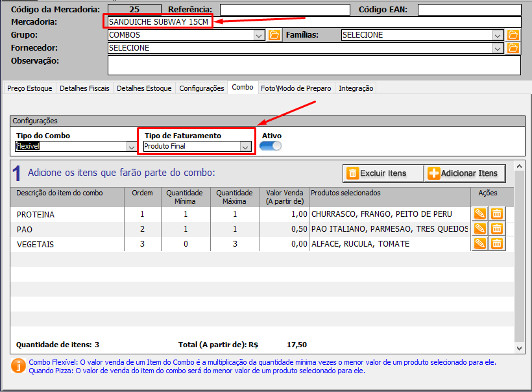Switch to the Detalhes Fiscais tab
The height and width of the screenshot is (392, 532).
(84, 88)
